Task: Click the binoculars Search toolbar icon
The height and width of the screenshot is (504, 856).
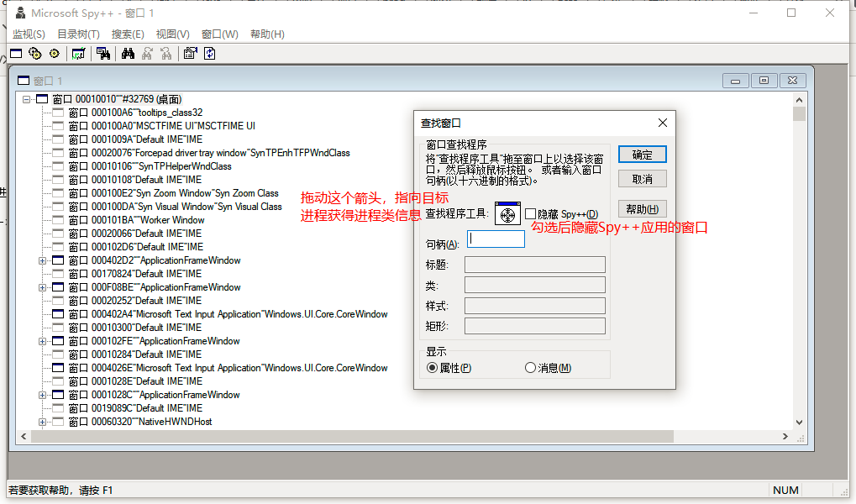Action: point(128,54)
